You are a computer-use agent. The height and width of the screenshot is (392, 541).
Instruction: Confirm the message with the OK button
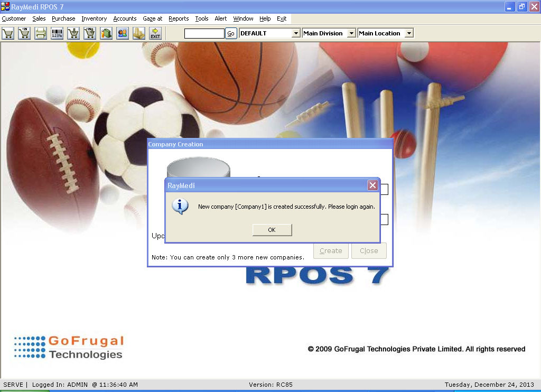pos(272,230)
